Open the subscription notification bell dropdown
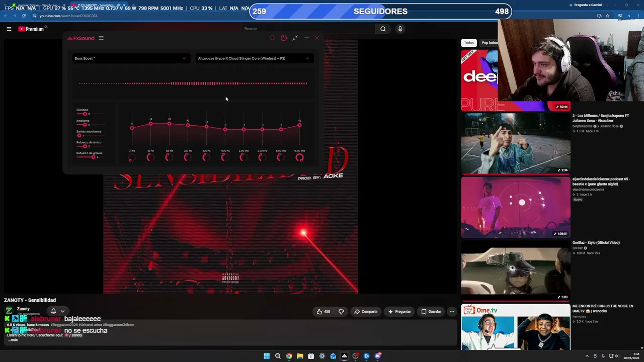Image resolution: width=644 pixels, height=362 pixels. (x=57, y=311)
